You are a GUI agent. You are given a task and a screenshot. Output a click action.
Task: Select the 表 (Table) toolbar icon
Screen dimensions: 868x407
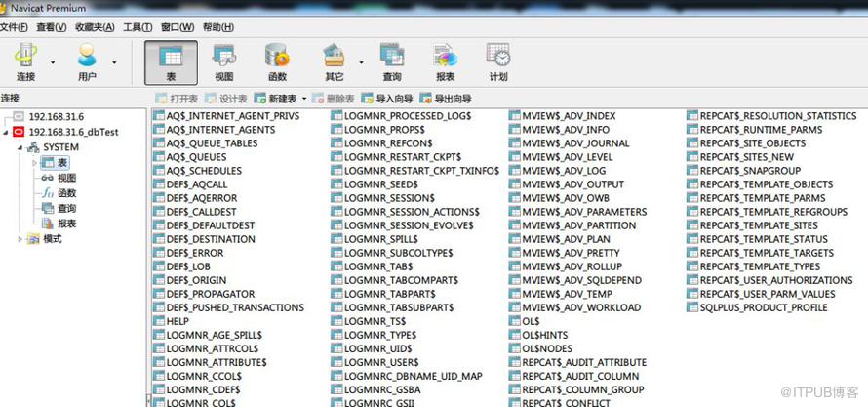coord(171,61)
